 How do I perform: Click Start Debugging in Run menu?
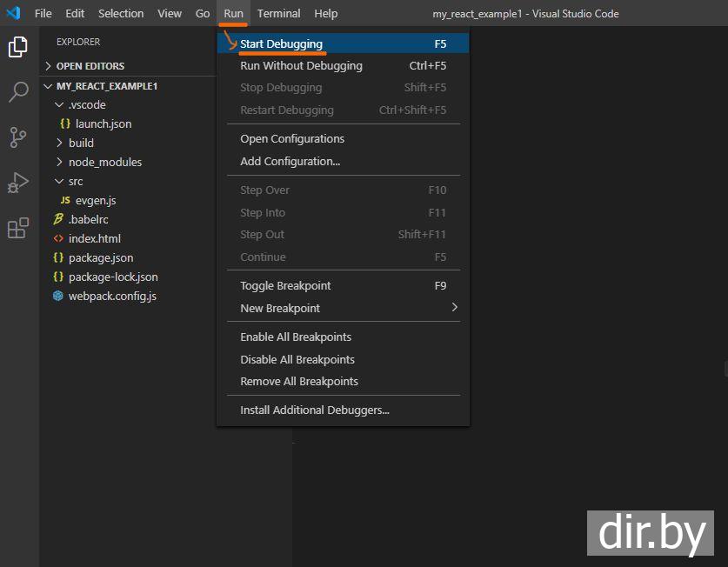(281, 43)
